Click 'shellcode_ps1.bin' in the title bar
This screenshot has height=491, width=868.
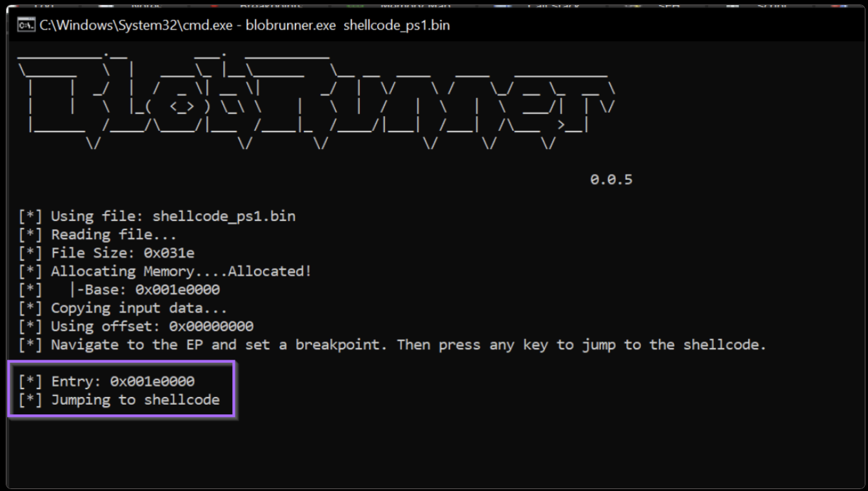pyautogui.click(x=397, y=25)
